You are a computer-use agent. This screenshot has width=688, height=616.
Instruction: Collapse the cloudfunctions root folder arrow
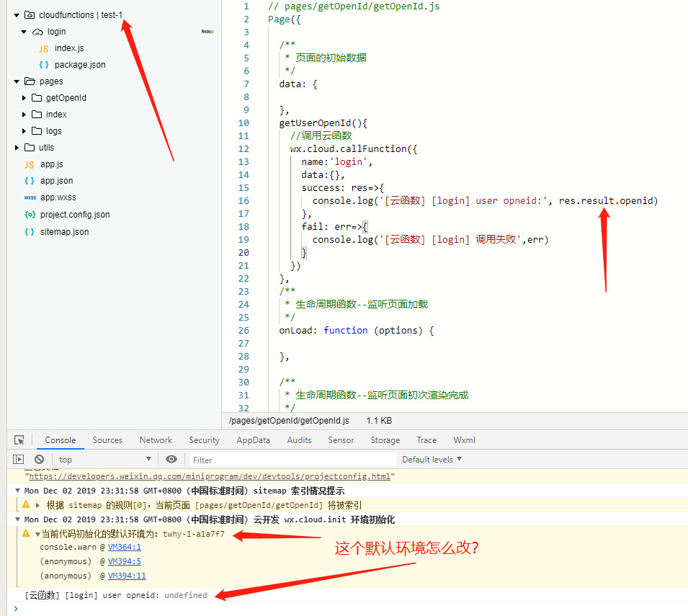17,15
